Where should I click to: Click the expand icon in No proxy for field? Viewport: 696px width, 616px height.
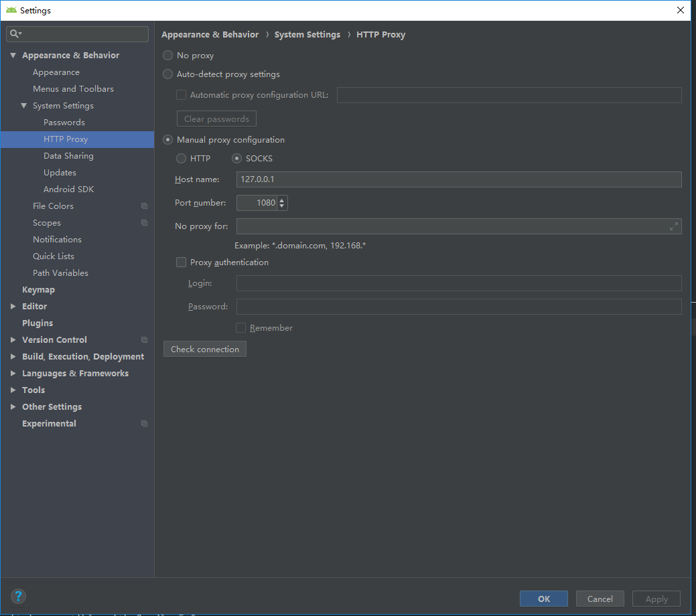tap(675, 226)
